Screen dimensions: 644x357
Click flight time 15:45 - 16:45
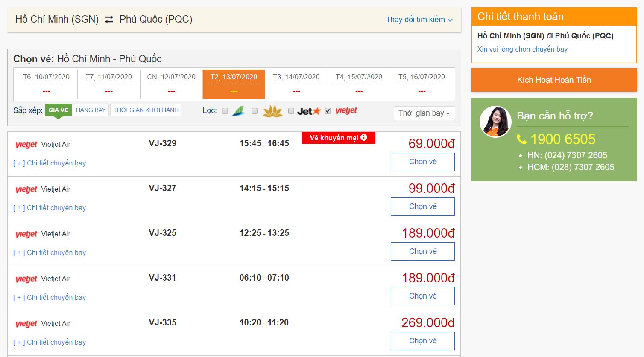point(264,143)
